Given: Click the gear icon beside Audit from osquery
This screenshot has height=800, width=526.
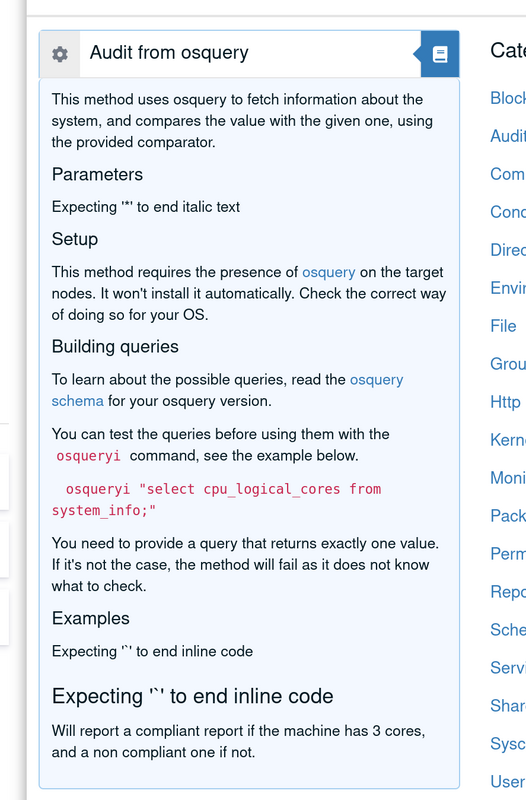Looking at the screenshot, I should (60, 54).
